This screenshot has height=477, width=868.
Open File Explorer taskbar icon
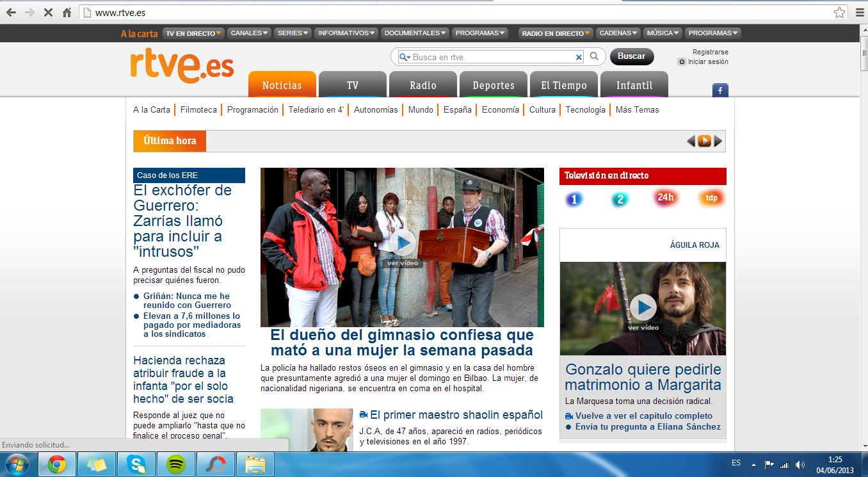coord(255,464)
